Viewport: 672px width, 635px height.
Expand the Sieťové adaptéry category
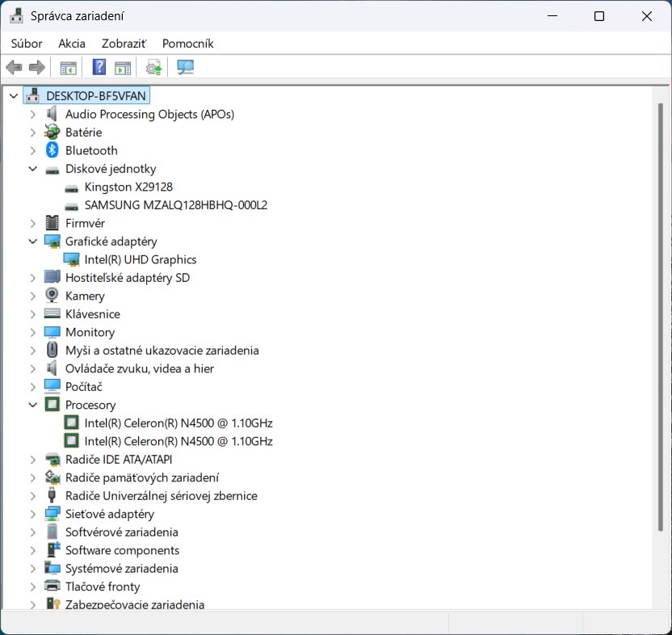tap(33, 514)
